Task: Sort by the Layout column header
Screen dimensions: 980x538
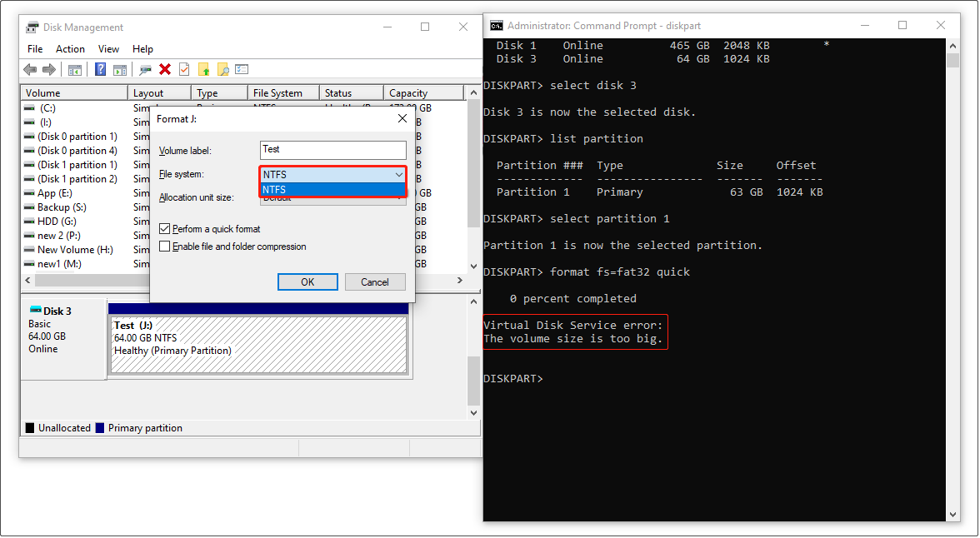Action: (159, 92)
